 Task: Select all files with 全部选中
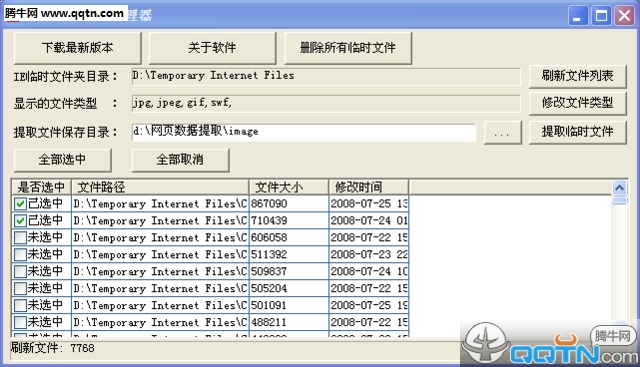[62, 160]
